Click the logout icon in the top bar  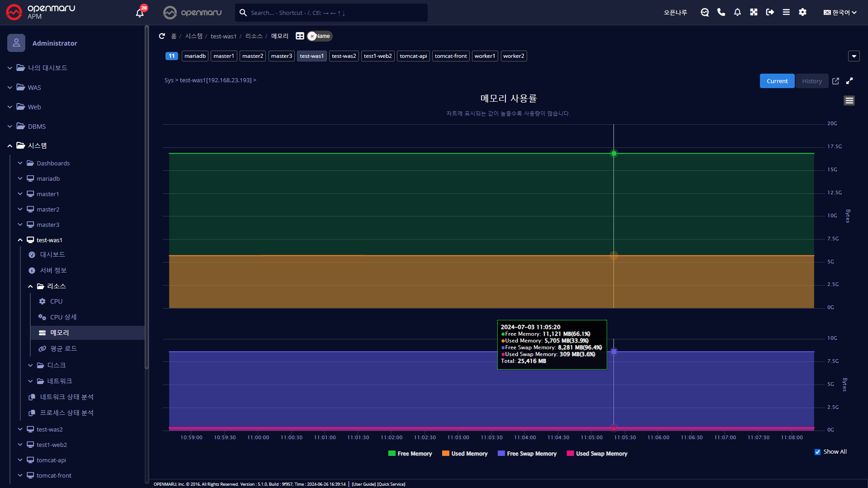(770, 13)
